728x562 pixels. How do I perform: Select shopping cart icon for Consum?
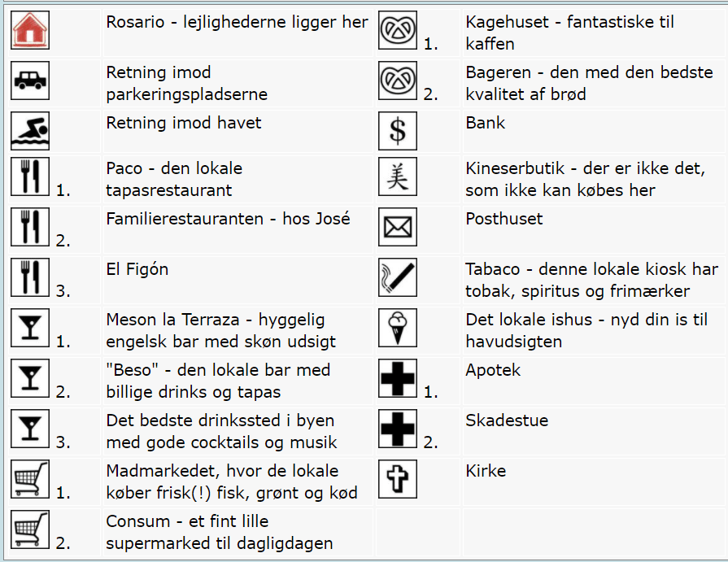click(x=30, y=529)
